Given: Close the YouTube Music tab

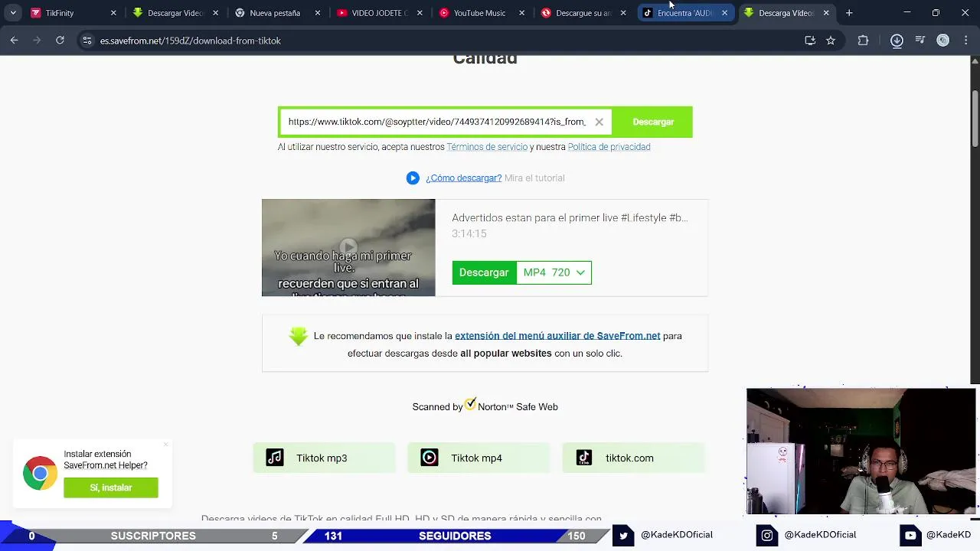Looking at the screenshot, I should click(522, 13).
